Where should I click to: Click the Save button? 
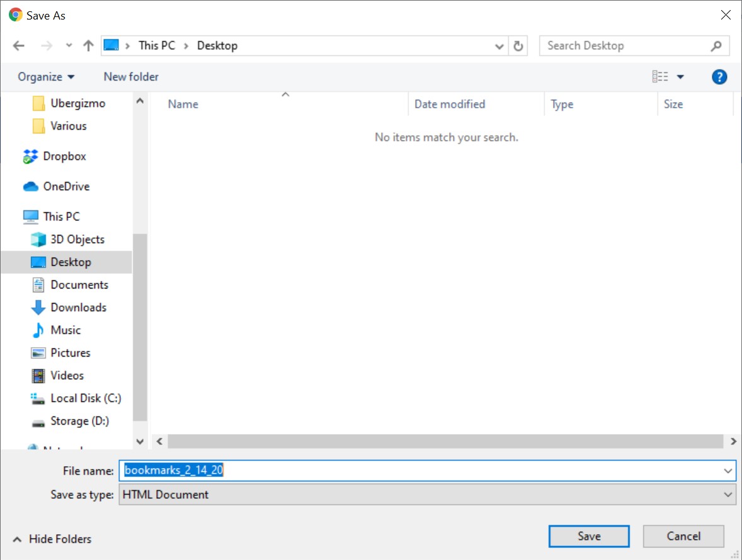pos(589,536)
